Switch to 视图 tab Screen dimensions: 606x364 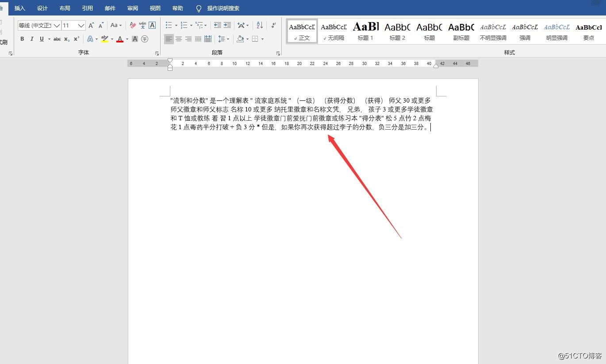tap(155, 8)
